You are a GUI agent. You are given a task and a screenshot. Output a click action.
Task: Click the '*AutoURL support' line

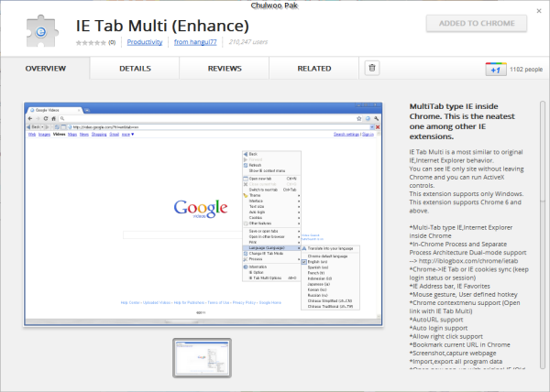click(x=436, y=320)
